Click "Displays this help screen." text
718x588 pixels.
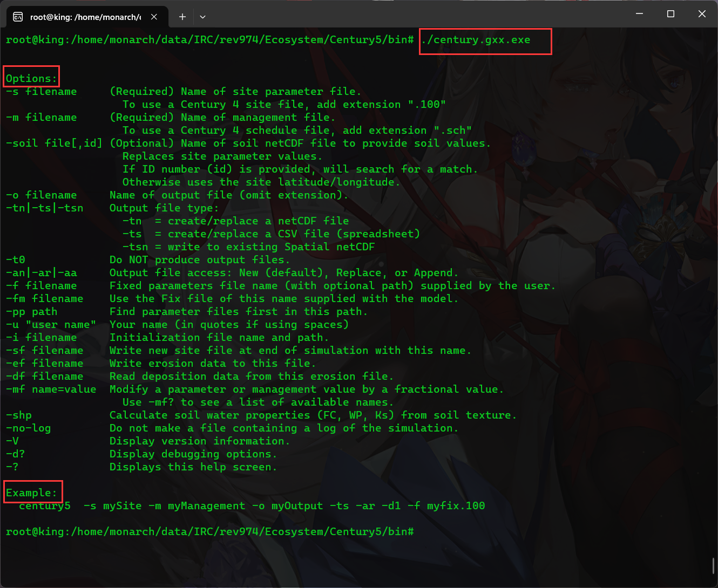pyautogui.click(x=193, y=467)
